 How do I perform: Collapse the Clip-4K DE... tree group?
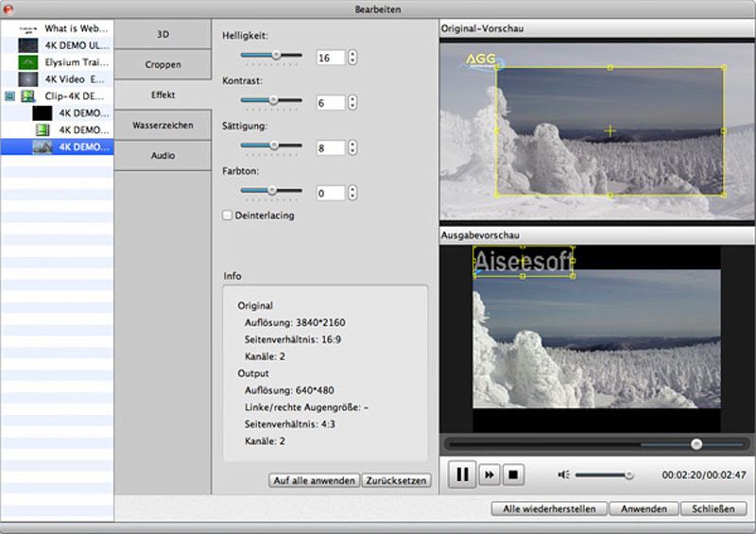tap(9, 95)
